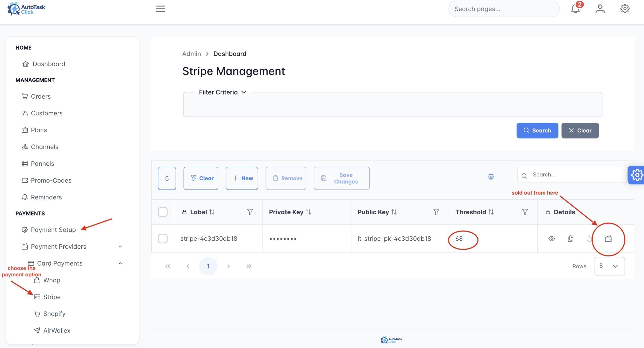The height and width of the screenshot is (348, 644).
Task: Focus the table Search field
Action: (x=572, y=175)
